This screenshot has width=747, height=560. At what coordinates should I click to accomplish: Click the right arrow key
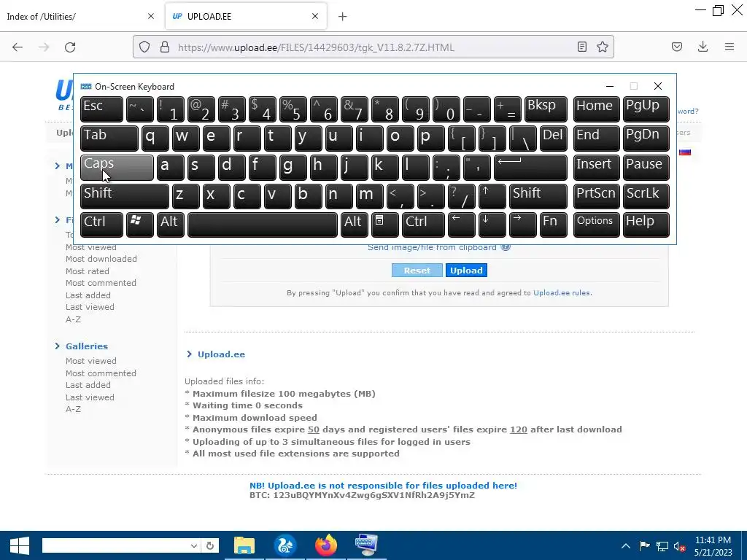(522, 225)
